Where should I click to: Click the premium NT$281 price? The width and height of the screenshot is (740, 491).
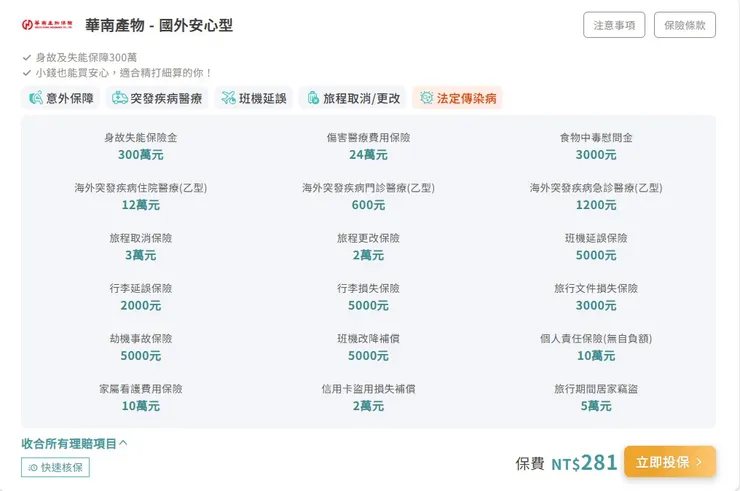pyautogui.click(x=584, y=463)
